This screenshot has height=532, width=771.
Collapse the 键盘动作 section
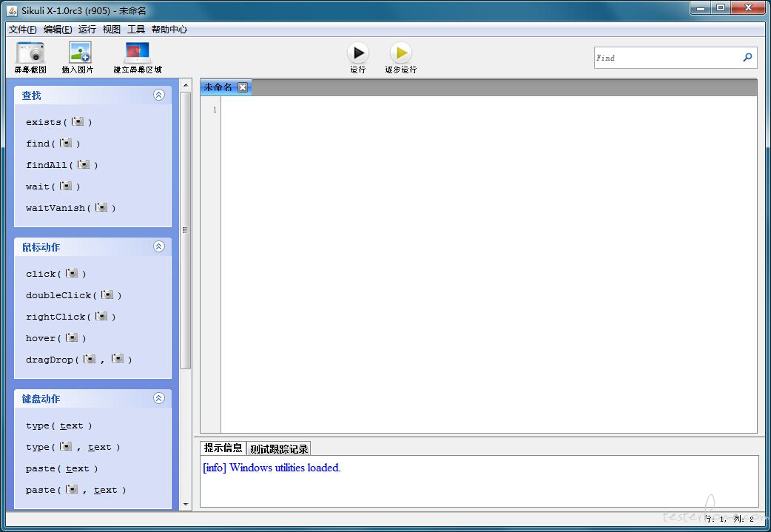click(x=159, y=398)
